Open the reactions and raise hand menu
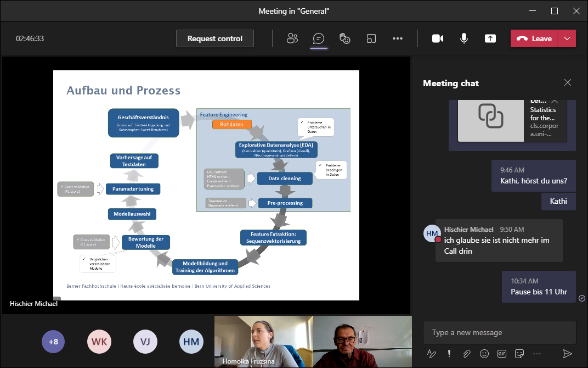 [x=345, y=38]
